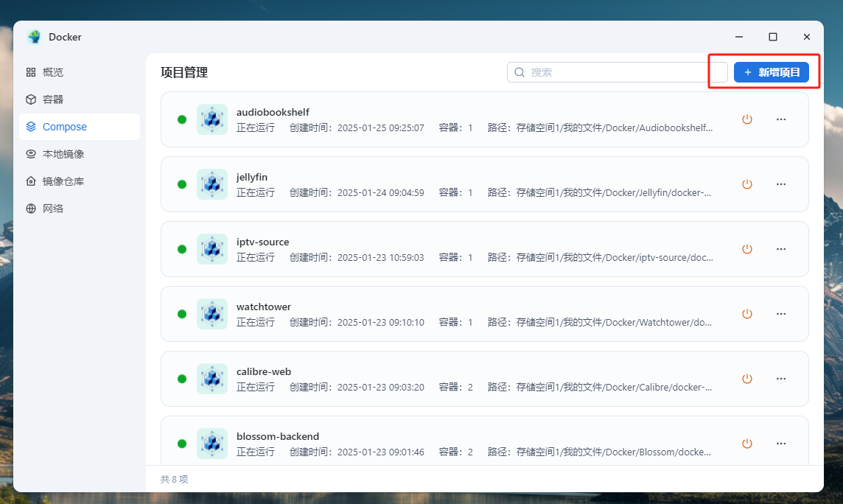Open the 概览 overview panel
The height and width of the screenshot is (504, 843).
pos(51,71)
